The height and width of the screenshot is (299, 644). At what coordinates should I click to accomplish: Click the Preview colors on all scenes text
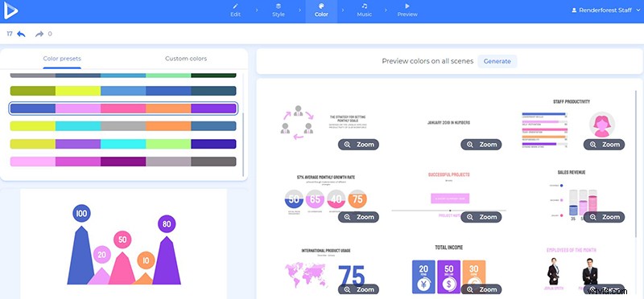point(427,61)
